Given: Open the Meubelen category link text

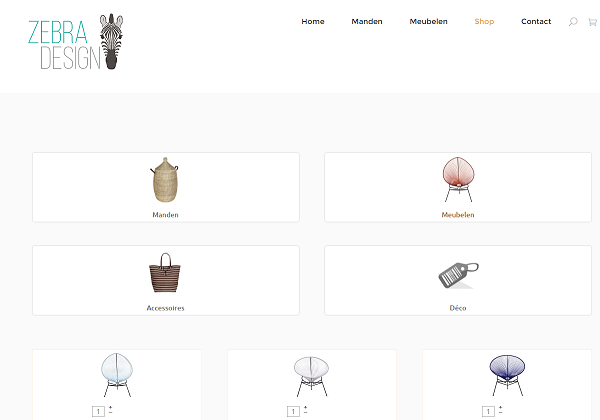Looking at the screenshot, I should [458, 215].
